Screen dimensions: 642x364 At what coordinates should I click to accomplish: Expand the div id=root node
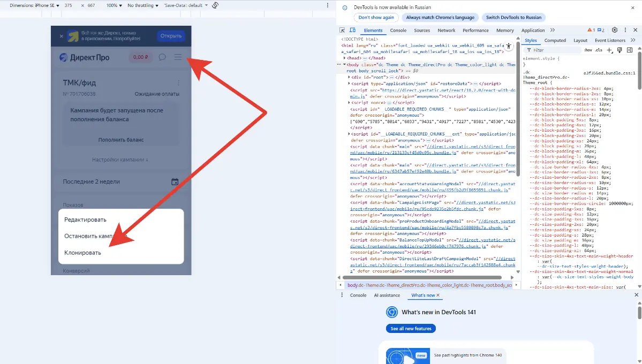(349, 77)
